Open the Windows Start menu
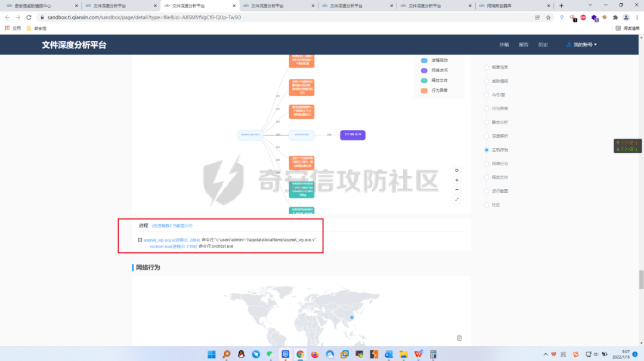 [x=211, y=354]
